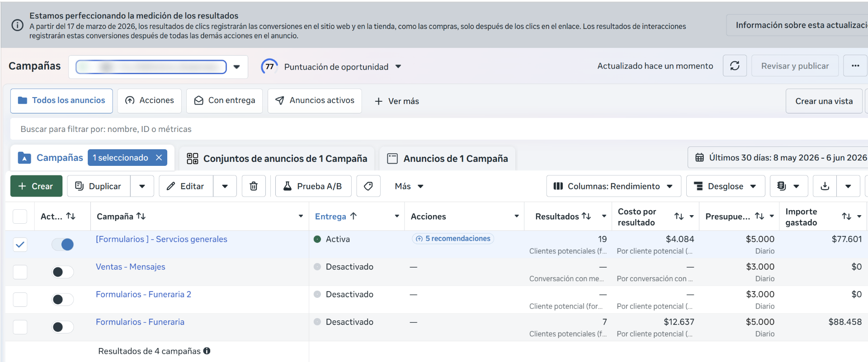Check the Formularios - Funeraria 2 checkbox
The height and width of the screenshot is (362, 868).
(20, 300)
